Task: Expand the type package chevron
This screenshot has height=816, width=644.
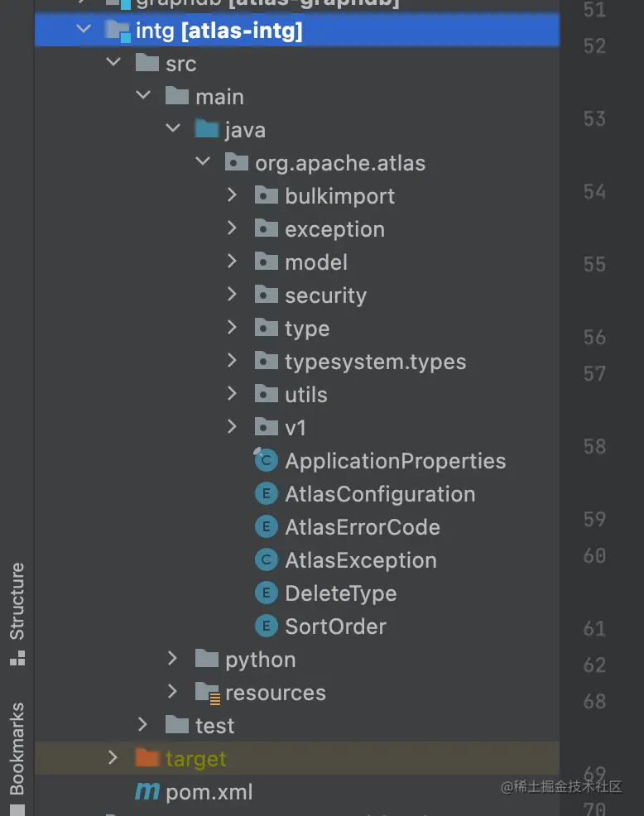Action: point(233,328)
